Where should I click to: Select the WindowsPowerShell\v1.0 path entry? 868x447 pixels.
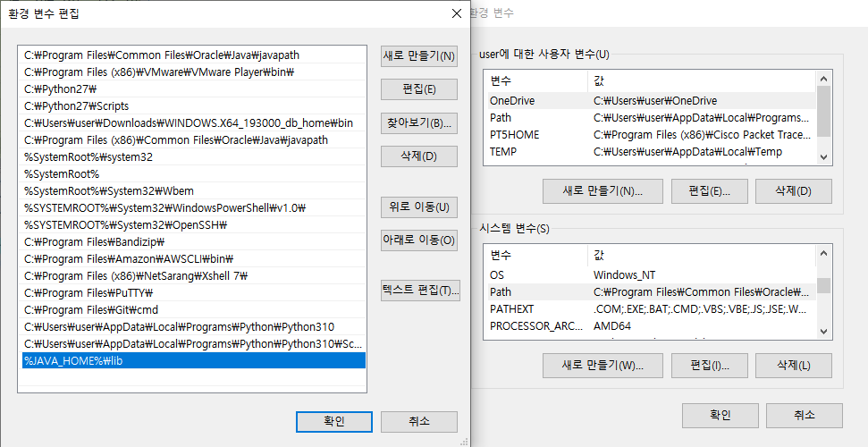point(194,207)
